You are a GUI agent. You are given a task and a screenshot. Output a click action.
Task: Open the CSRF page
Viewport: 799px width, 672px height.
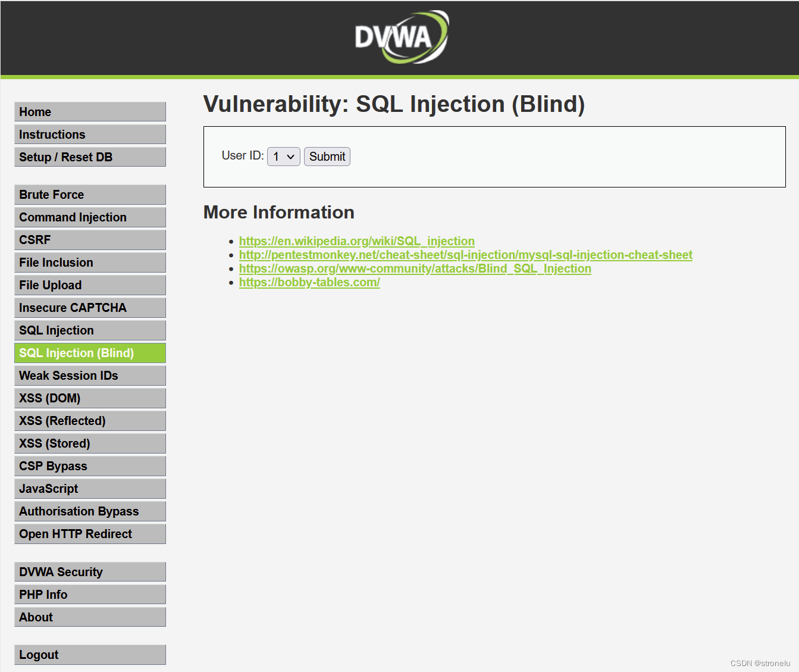(x=90, y=240)
